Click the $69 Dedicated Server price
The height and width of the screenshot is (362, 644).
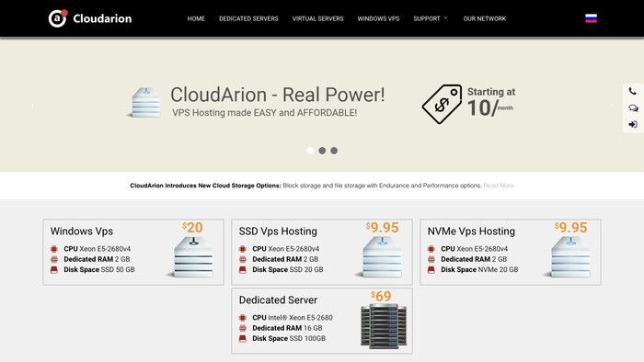pos(381,297)
